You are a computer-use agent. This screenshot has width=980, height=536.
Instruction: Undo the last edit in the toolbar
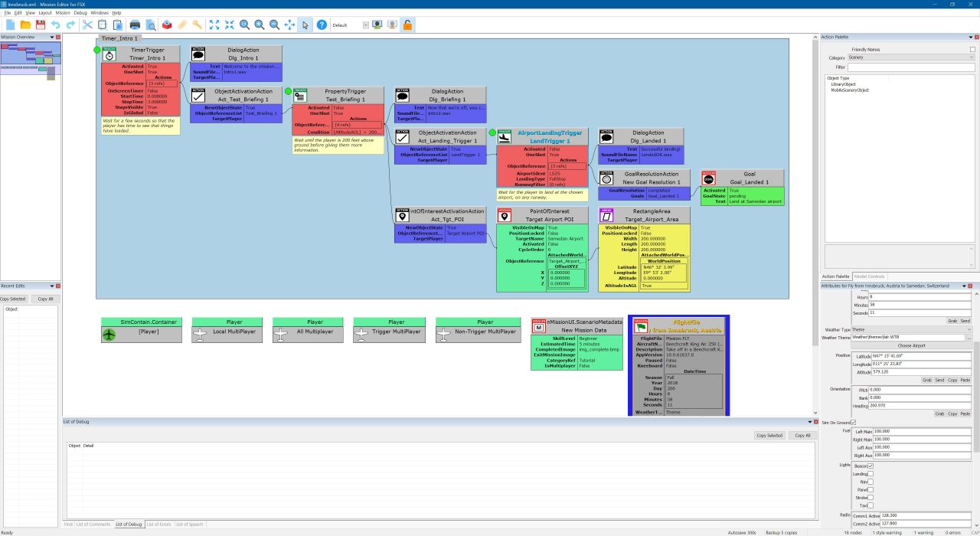55,25
